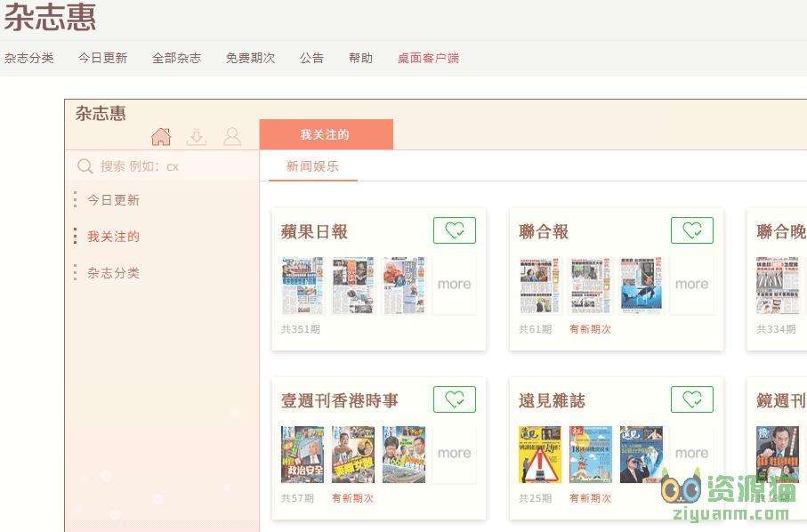807x532 pixels.
Task: Open second 壹週刊香港時事 cover thumbnail
Action: (353, 455)
